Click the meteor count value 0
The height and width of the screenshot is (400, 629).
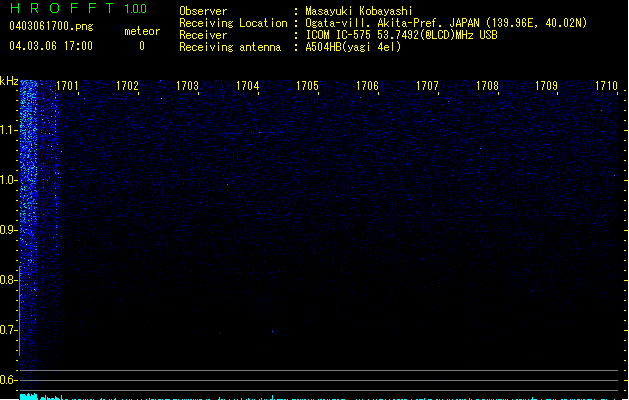click(x=142, y=46)
